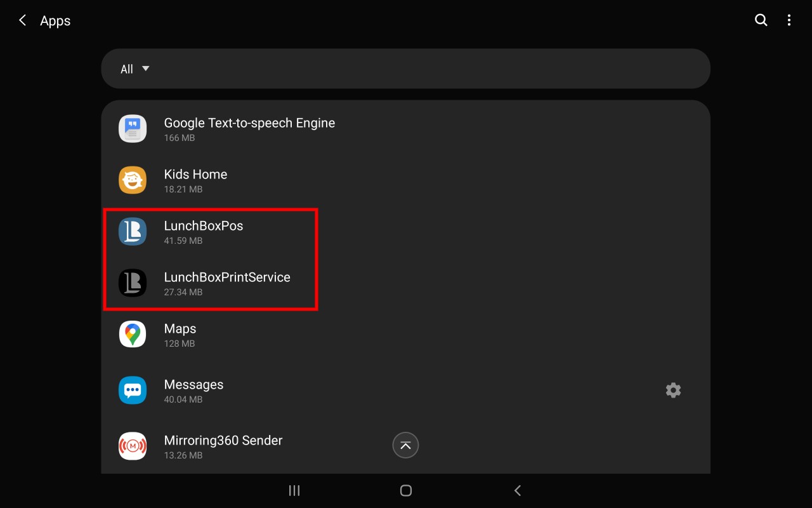The height and width of the screenshot is (508, 812).
Task: Tap the Apps page title
Action: 55,21
